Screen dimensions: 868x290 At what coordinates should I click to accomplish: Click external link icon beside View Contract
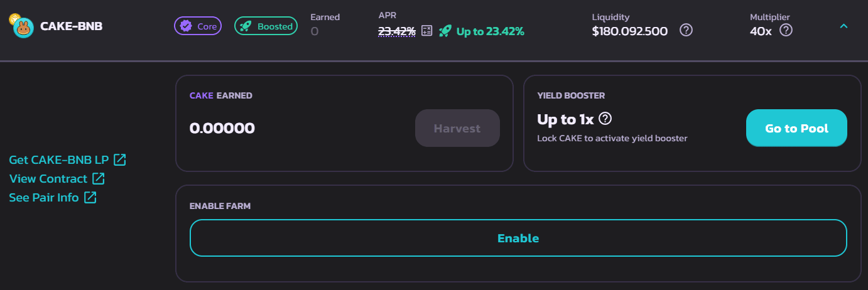click(99, 179)
